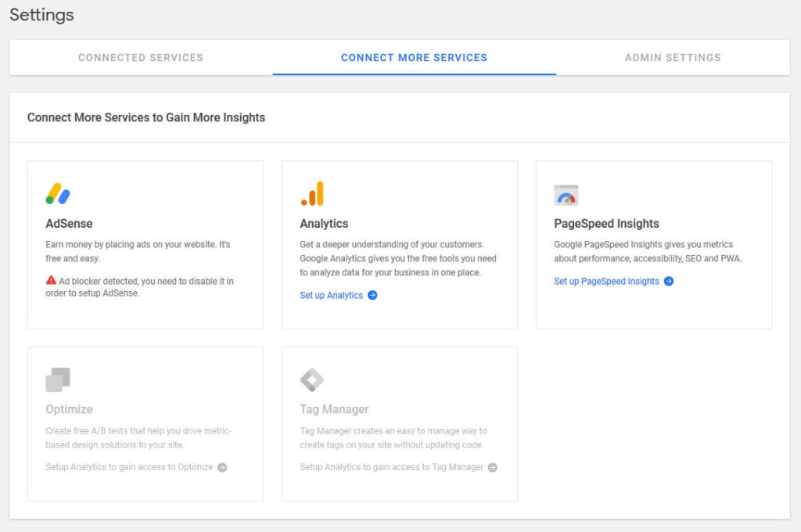Click Setup Analytics to gain access to Tag Manager
Screen dimensions: 801x532
(x=391, y=467)
